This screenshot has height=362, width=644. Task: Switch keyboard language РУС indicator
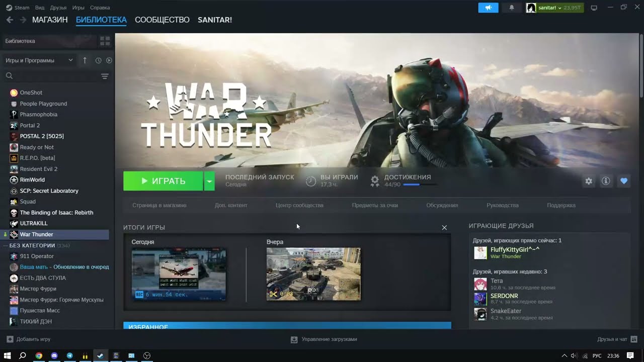pyautogui.click(x=597, y=356)
